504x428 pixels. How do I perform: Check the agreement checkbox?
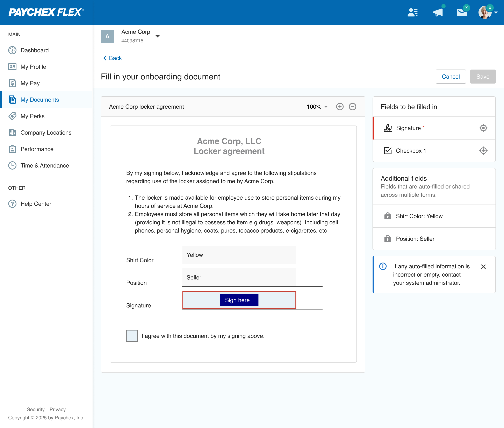coord(132,336)
